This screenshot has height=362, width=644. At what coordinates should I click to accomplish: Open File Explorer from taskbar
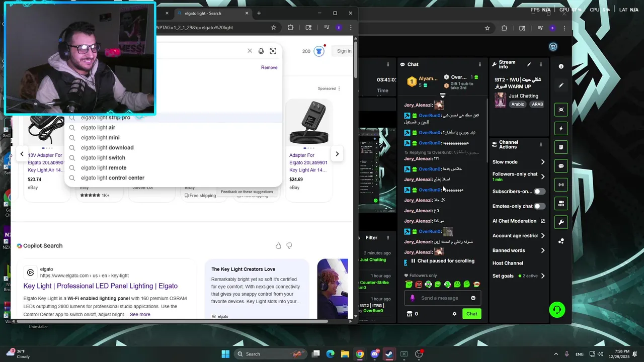point(345,354)
